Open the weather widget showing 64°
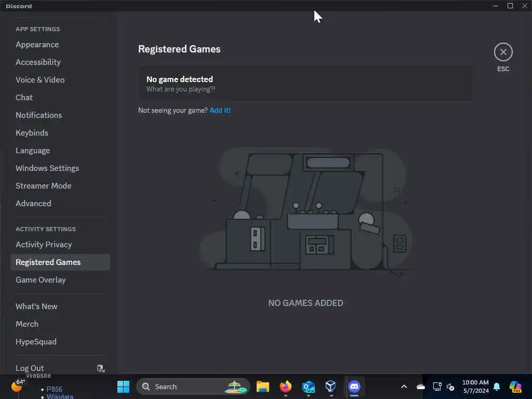 pos(18,385)
